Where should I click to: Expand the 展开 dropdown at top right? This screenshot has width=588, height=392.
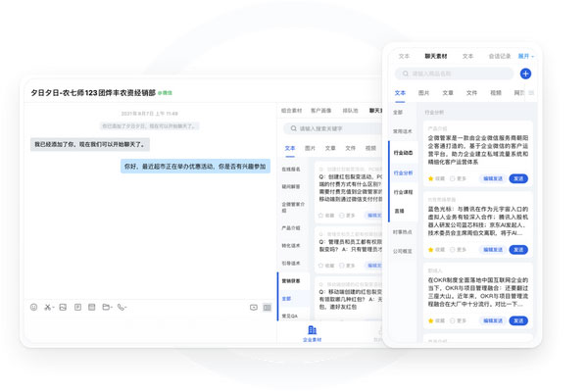click(x=525, y=56)
